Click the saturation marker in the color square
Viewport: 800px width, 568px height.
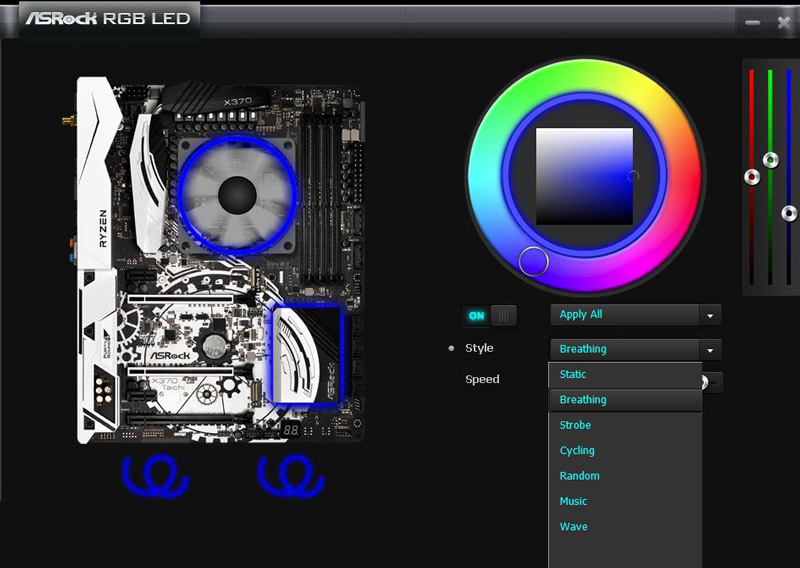633,177
